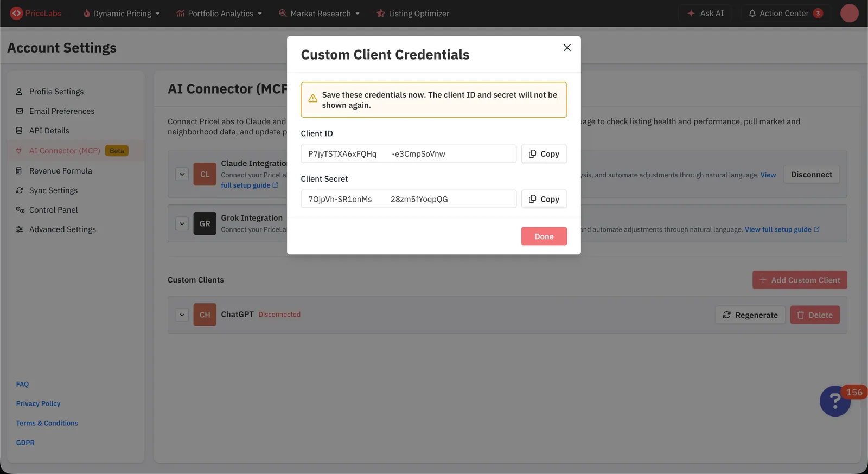Disconnect the Claude Integration
The image size is (868, 474).
811,175
